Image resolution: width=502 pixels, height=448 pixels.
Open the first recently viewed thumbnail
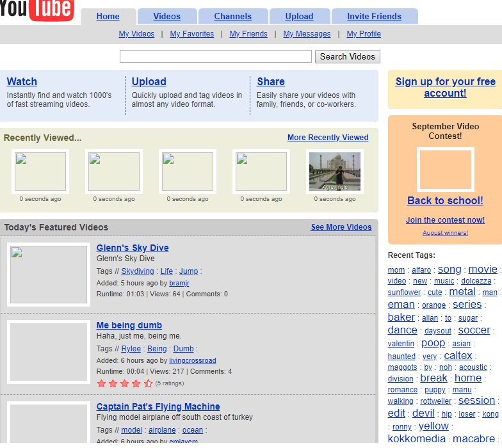pos(40,172)
